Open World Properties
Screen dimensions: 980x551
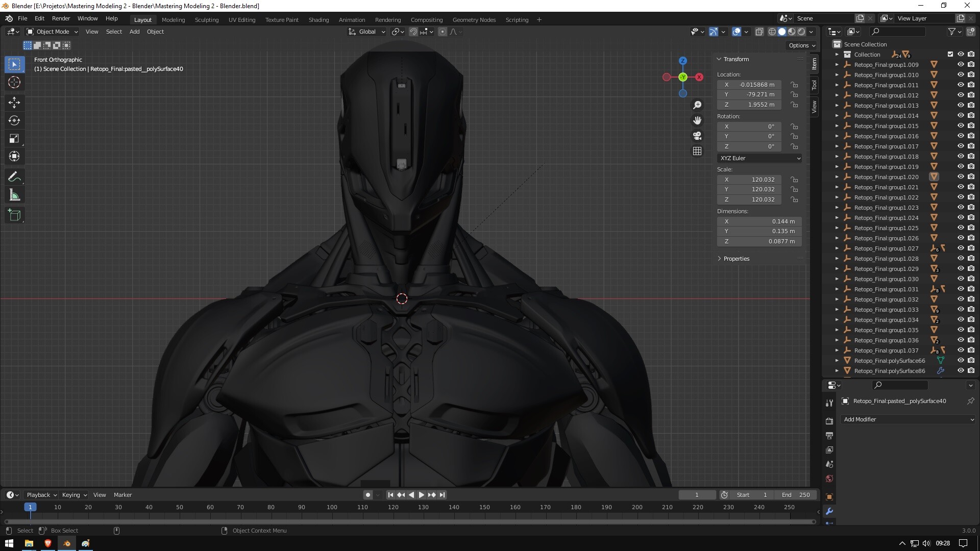[829, 479]
